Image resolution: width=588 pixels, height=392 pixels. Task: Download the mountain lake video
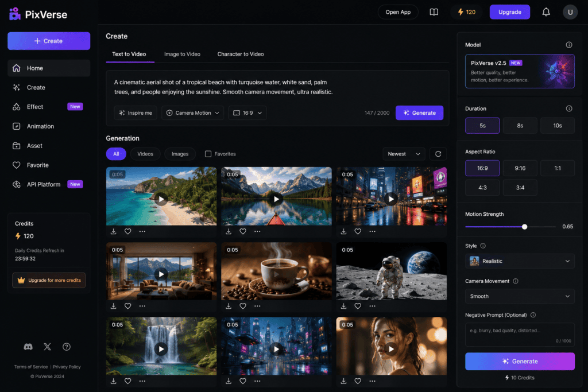[229, 231]
